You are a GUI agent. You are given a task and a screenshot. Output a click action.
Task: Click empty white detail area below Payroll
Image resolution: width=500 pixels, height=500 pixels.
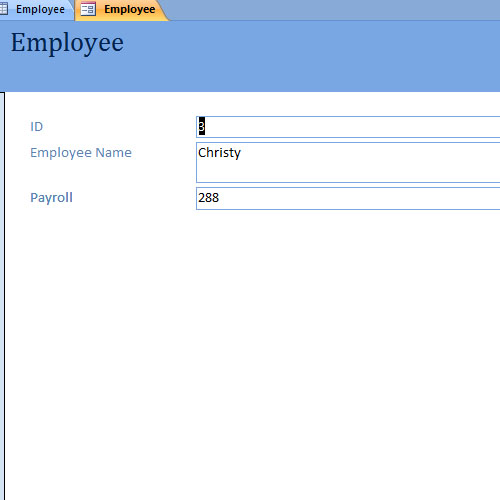tap(252, 353)
